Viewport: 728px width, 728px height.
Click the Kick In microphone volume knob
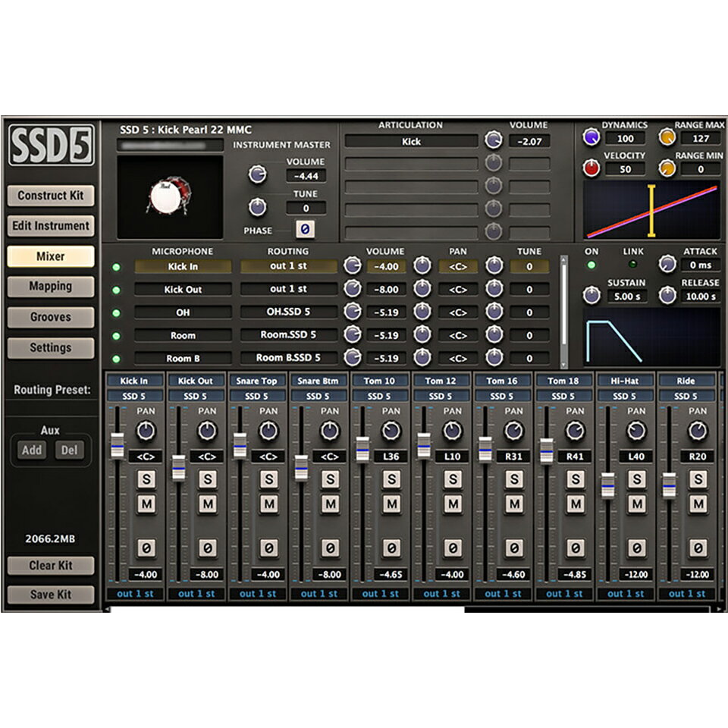[353, 265]
